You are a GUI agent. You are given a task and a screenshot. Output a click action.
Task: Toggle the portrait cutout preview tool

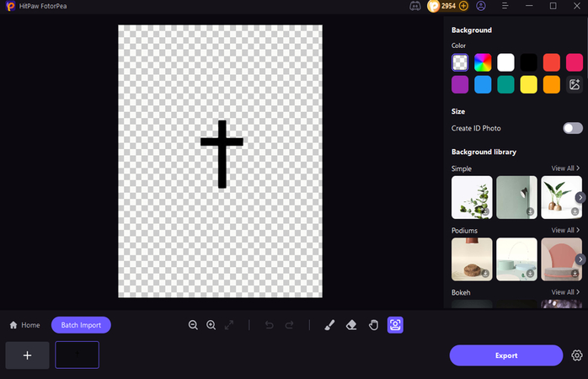point(395,325)
